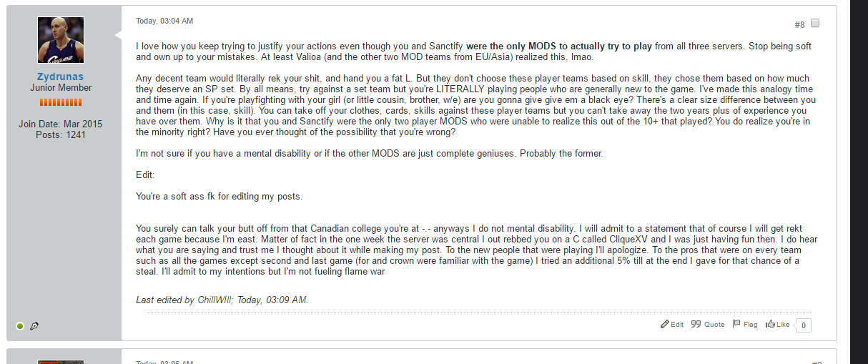Image resolution: width=868 pixels, height=364 pixels.
Task: Open the #8 post permalink
Action: coord(799,24)
